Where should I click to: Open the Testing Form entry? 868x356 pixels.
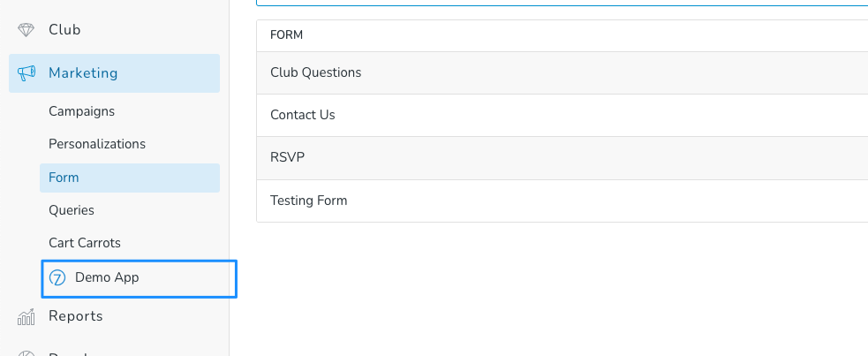tap(562, 201)
